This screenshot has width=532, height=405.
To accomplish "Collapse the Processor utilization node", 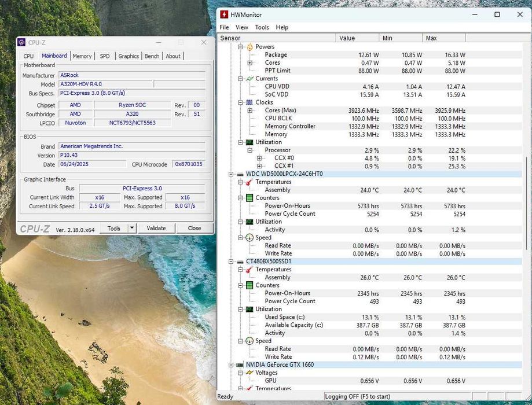I will pyautogui.click(x=250, y=150).
